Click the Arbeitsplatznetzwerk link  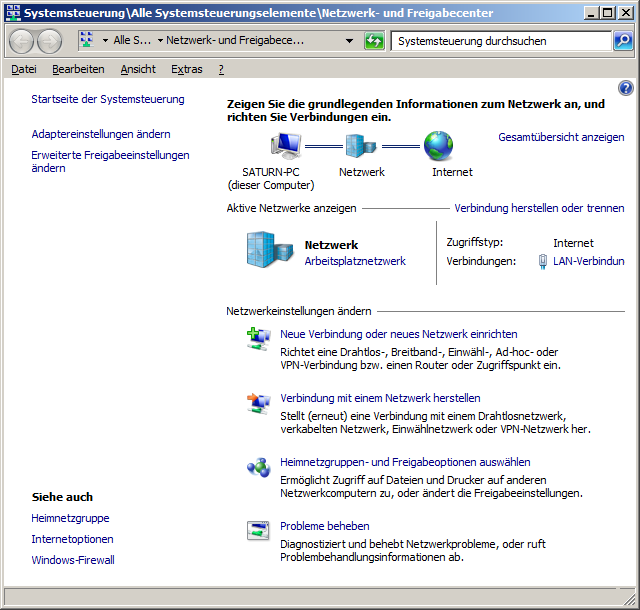[x=355, y=261]
